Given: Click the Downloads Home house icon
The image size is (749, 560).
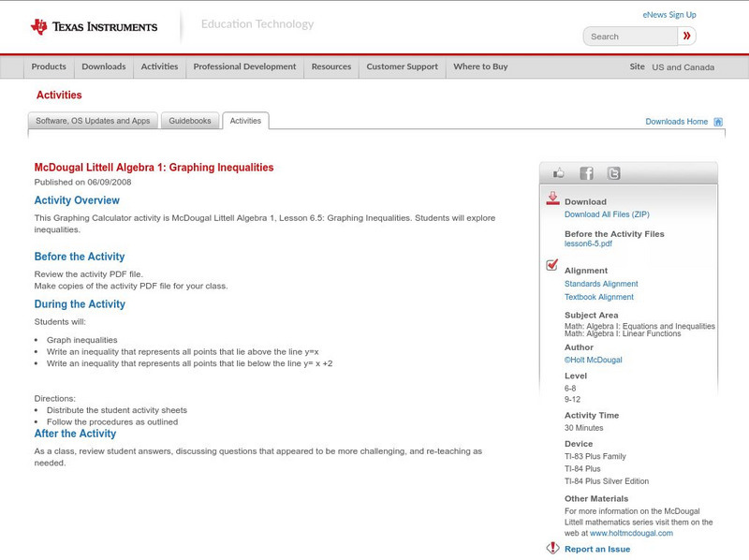Looking at the screenshot, I should click(718, 122).
